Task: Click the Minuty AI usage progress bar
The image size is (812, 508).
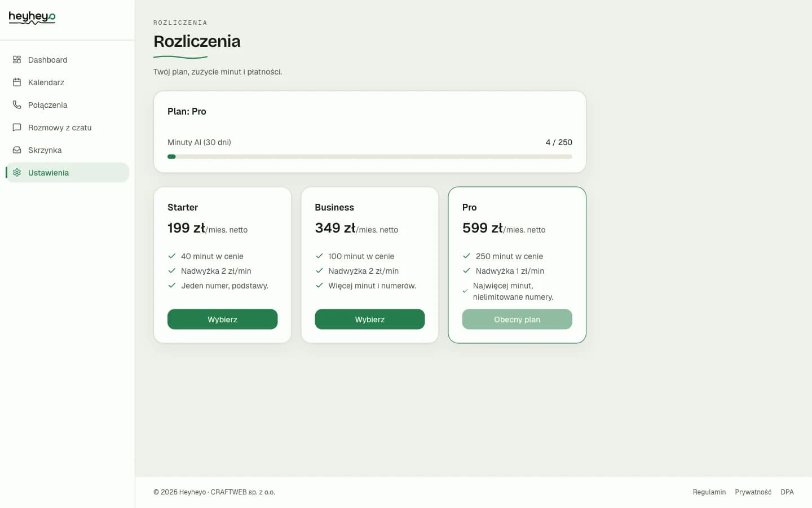Action: 370,156
